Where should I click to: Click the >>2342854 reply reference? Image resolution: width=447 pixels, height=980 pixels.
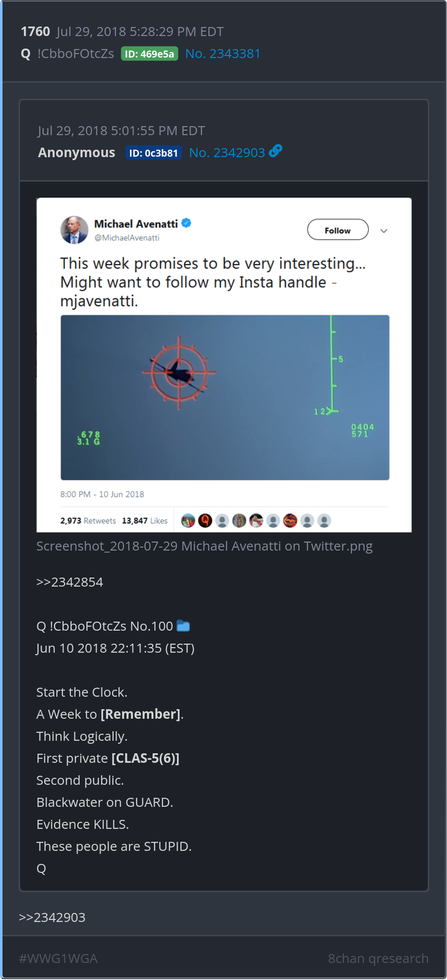pos(69,582)
